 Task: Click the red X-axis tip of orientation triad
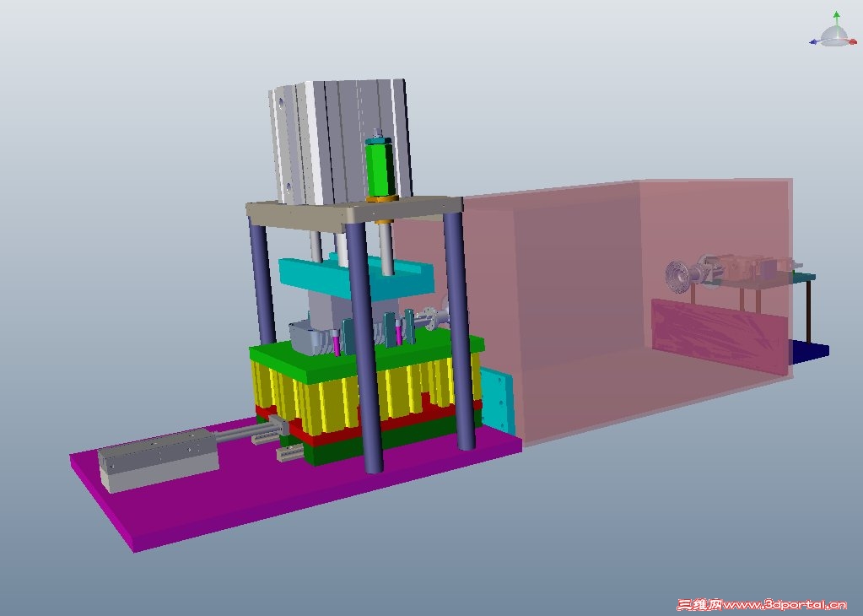[x=854, y=41]
